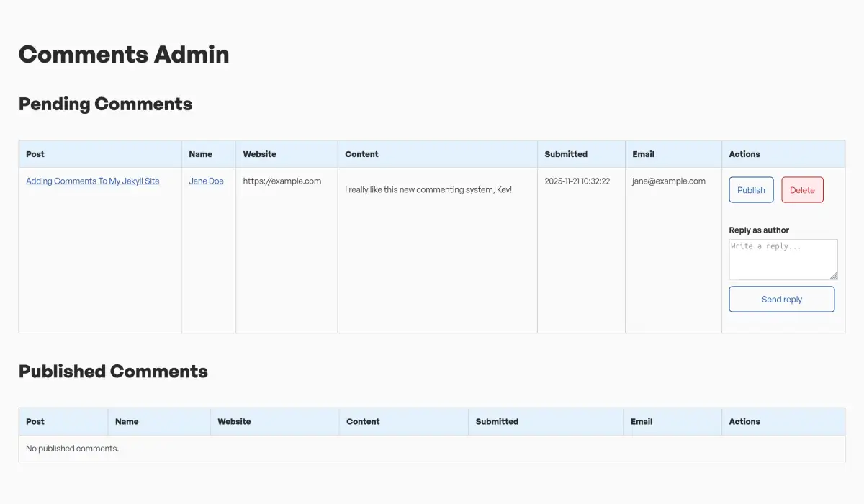Click the 'Submitted' column header in Published Comments
Viewport: 864px width, 504px height.
tap(497, 421)
